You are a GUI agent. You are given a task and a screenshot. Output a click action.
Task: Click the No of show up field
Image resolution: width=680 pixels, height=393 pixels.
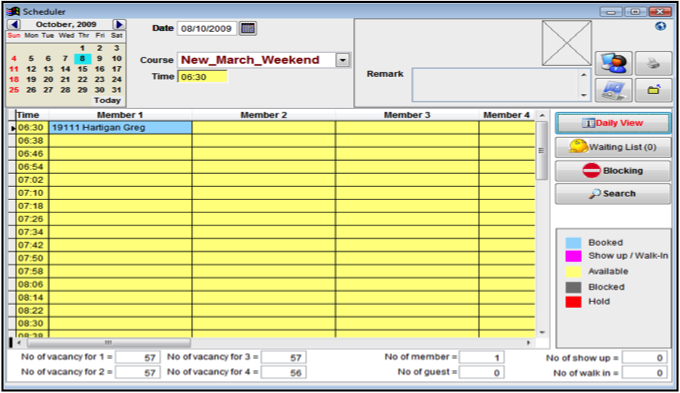(x=644, y=358)
